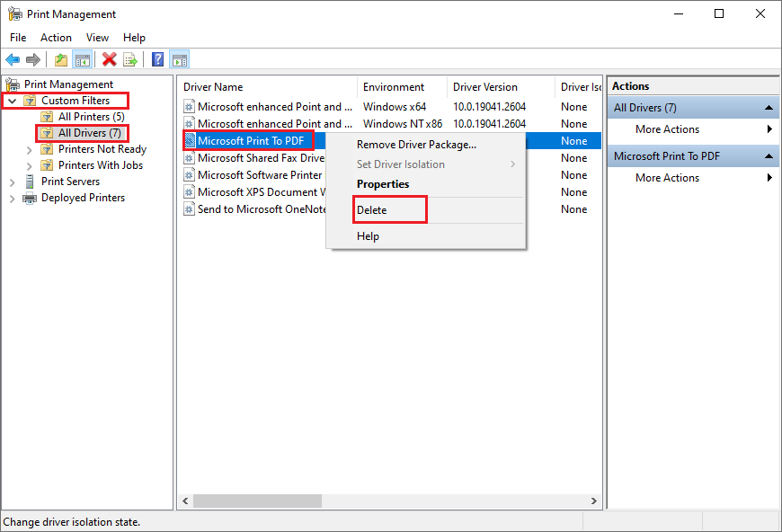Collapse the Microsoft Print To PDF actions section

click(x=769, y=156)
